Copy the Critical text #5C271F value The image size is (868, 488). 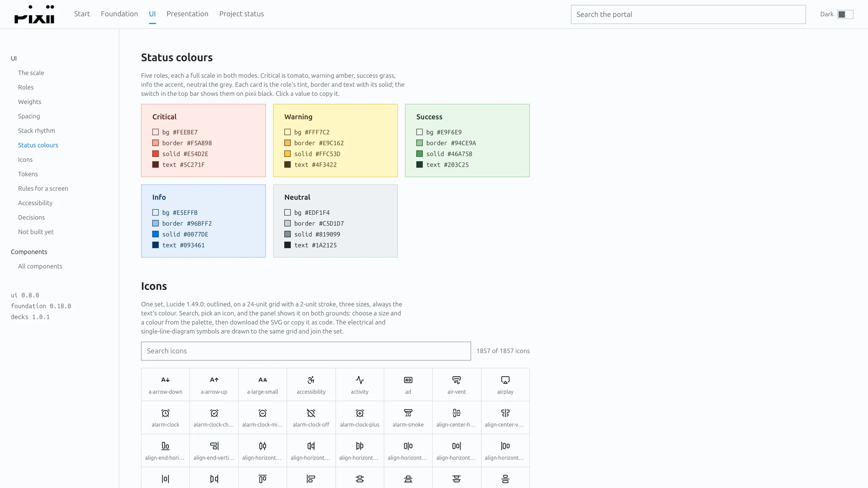point(183,165)
